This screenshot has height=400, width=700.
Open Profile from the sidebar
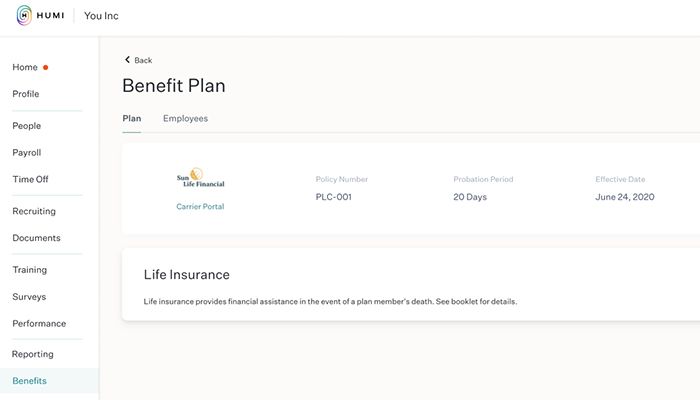click(x=26, y=94)
